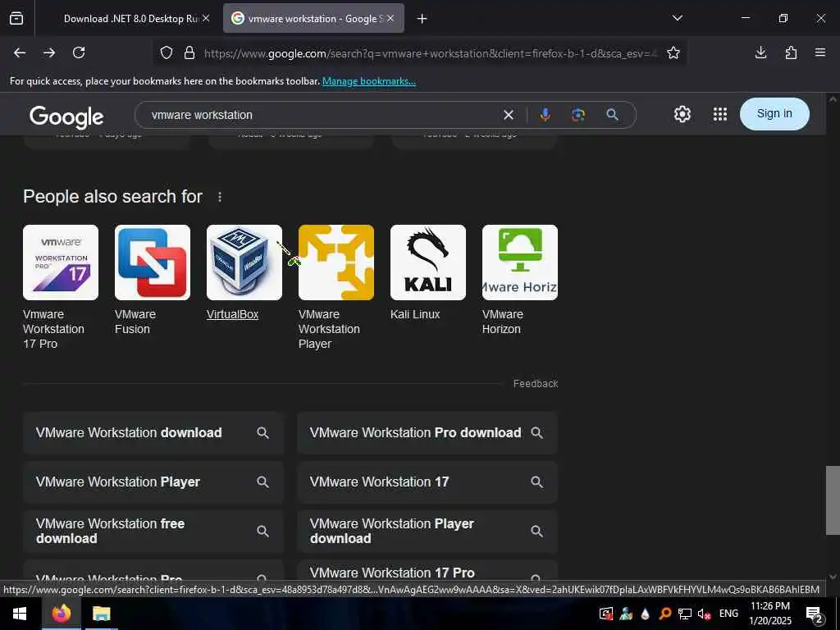Image resolution: width=840 pixels, height=630 pixels.
Task: Open VMware Workstation Player thumbnail
Action: point(336,262)
